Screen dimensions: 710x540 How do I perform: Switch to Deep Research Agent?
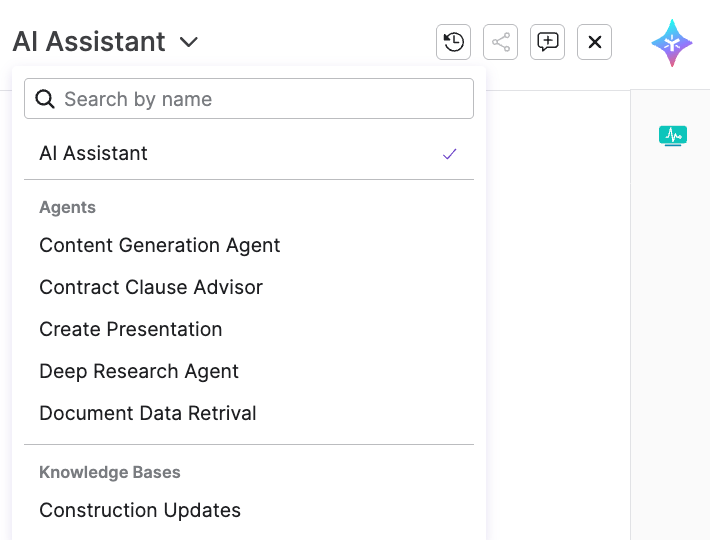coord(139,371)
